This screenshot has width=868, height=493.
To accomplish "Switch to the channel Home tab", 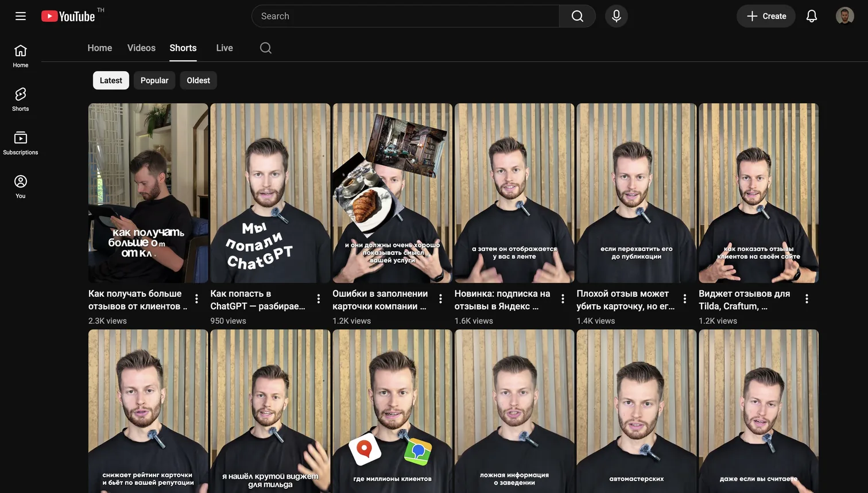I will (100, 48).
